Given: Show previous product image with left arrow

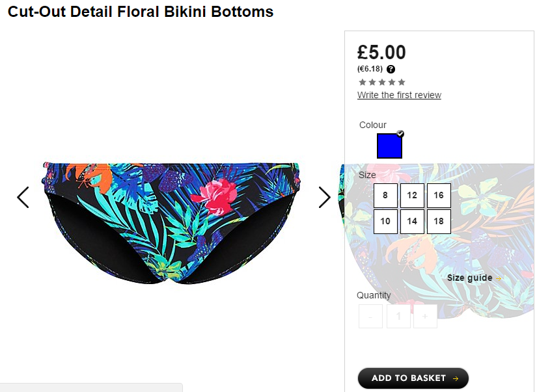Looking at the screenshot, I should click(23, 198).
